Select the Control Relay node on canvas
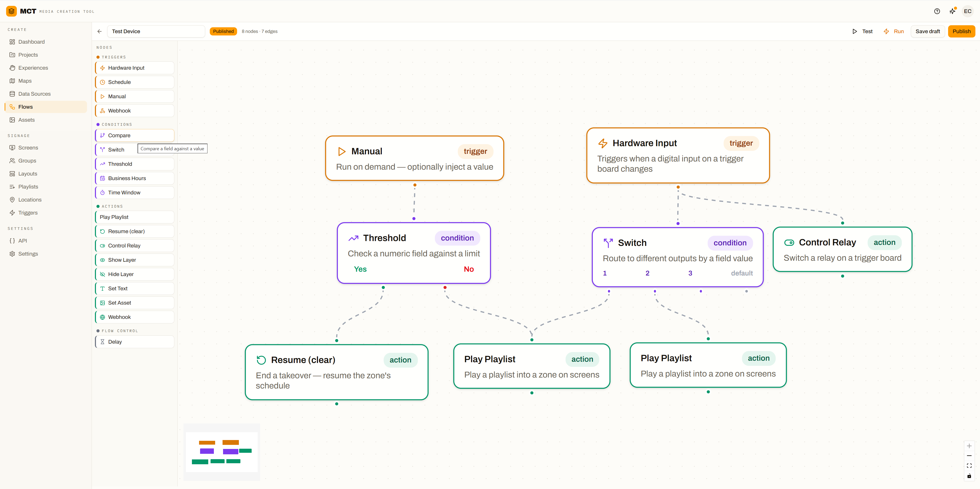 (x=842, y=249)
